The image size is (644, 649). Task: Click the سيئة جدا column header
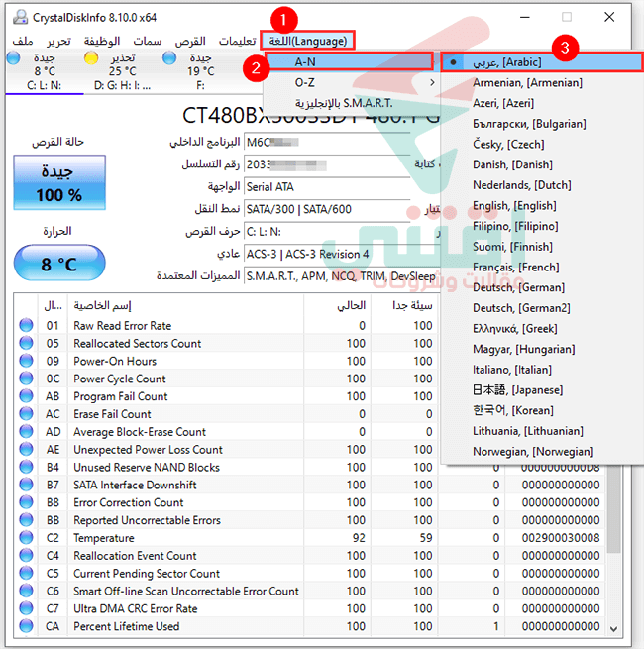404,305
